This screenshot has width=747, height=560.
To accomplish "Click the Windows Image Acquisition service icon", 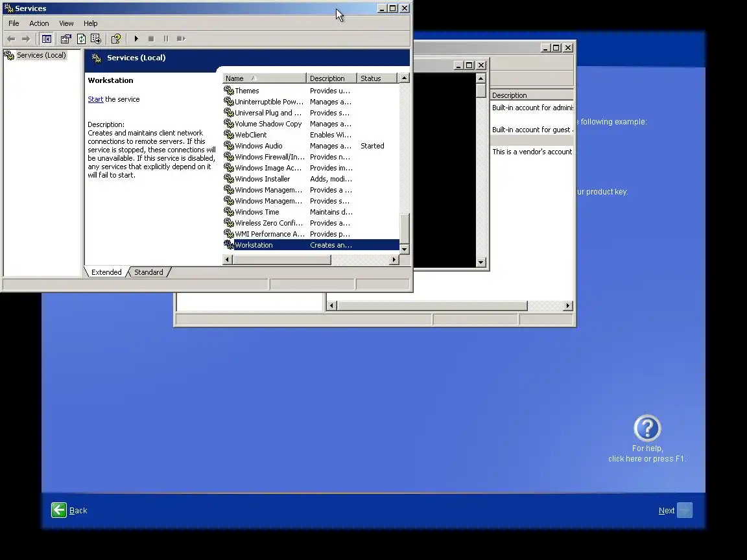I will pyautogui.click(x=229, y=168).
